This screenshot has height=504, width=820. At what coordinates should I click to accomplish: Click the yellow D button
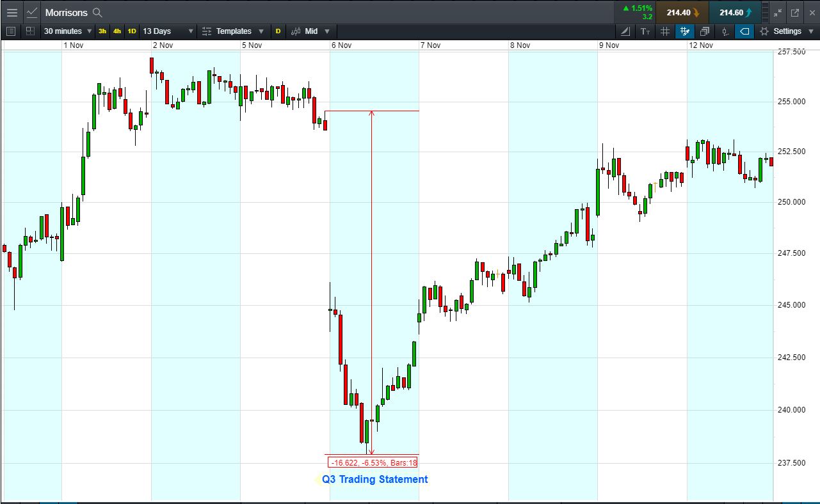click(x=278, y=31)
